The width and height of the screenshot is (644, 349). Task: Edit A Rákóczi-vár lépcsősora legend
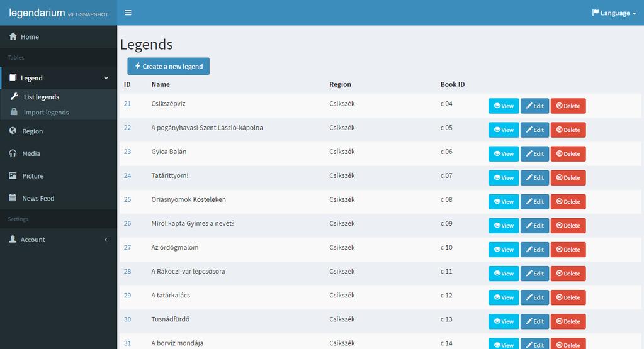tap(534, 274)
